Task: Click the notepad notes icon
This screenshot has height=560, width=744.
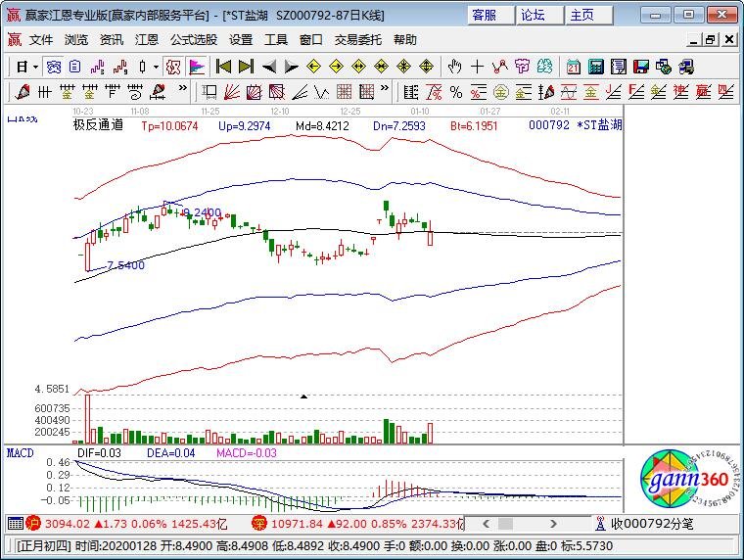Action: 619,67
